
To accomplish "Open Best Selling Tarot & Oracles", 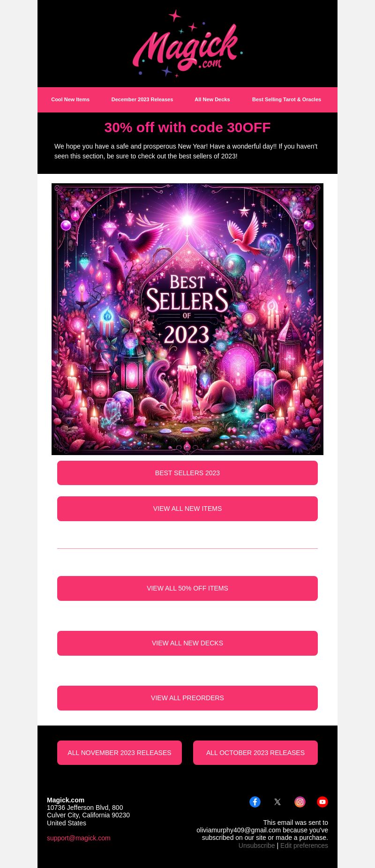I will click(x=286, y=99).
